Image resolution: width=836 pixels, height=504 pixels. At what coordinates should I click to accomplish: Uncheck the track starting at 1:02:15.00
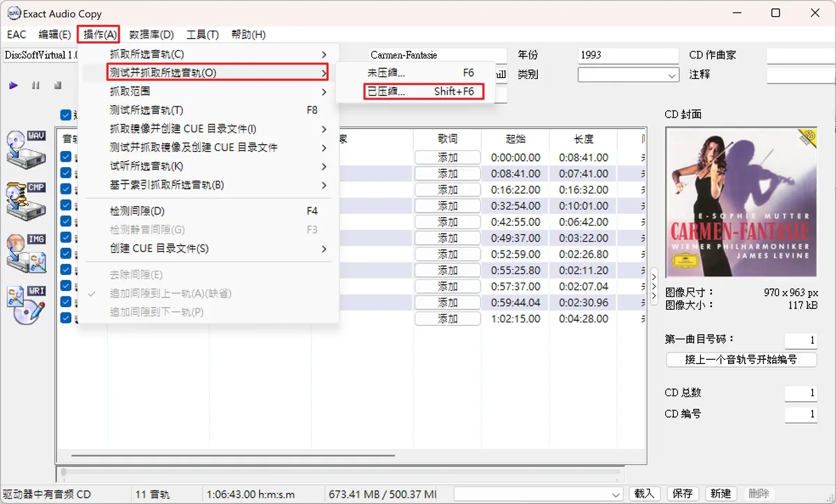pyautogui.click(x=65, y=318)
